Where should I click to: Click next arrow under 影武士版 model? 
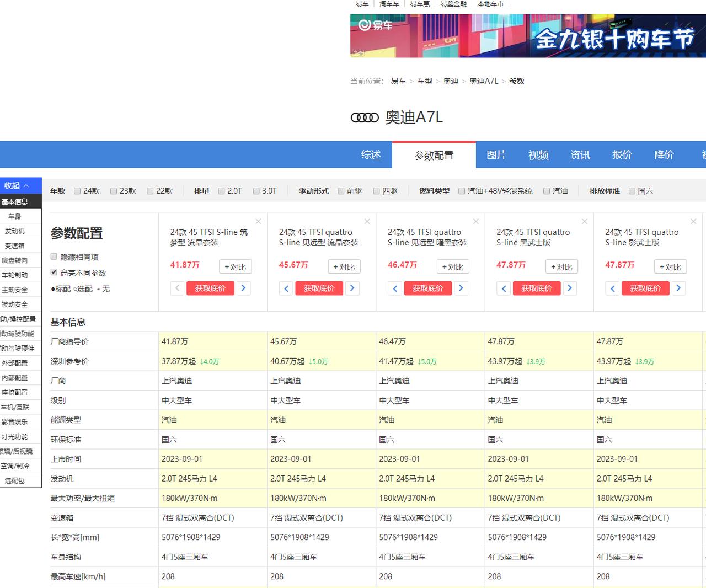point(678,288)
